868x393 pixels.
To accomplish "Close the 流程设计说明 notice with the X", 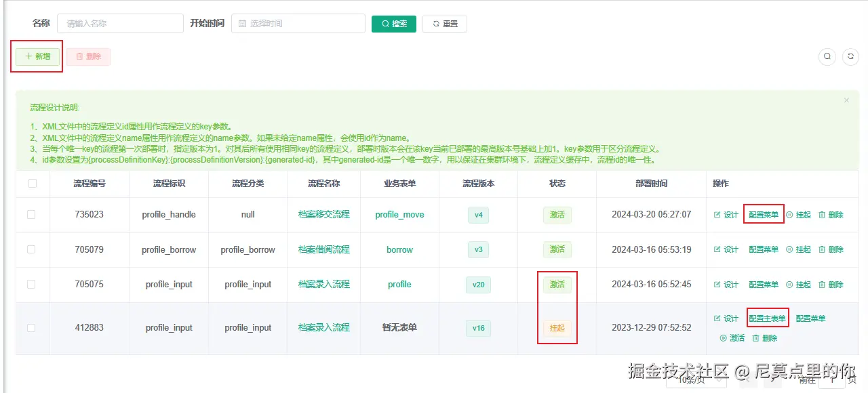I will (846, 100).
